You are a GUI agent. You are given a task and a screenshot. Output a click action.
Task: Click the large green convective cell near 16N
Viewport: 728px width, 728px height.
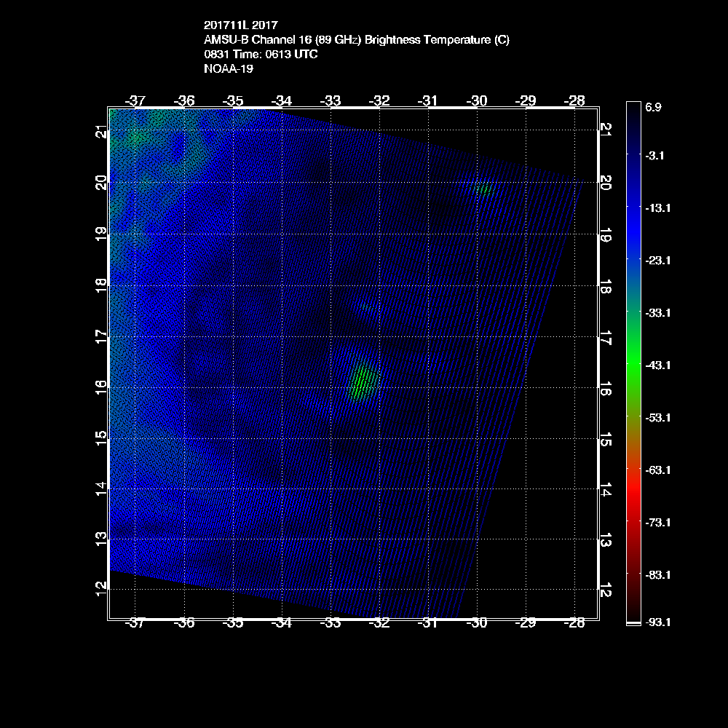(362, 381)
